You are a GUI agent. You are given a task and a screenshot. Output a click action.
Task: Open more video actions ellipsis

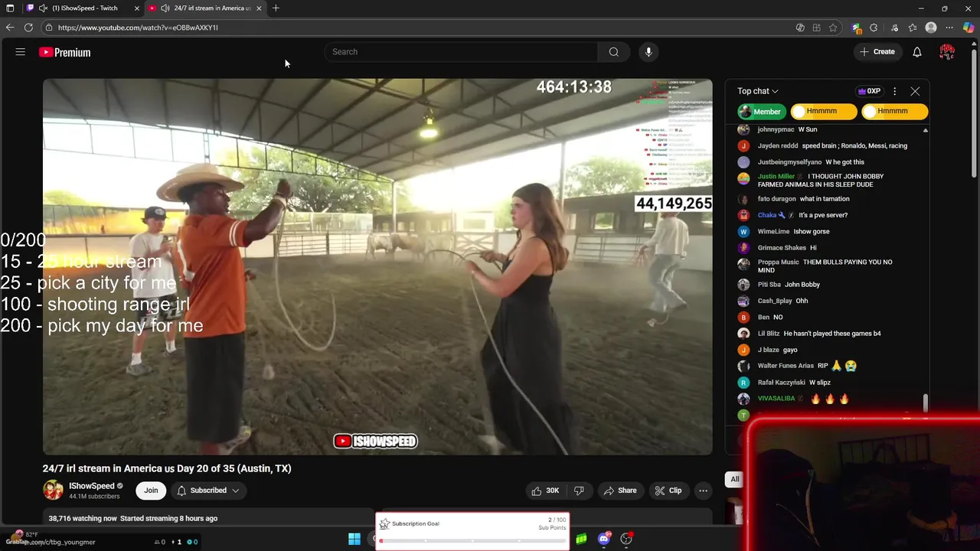703,491
